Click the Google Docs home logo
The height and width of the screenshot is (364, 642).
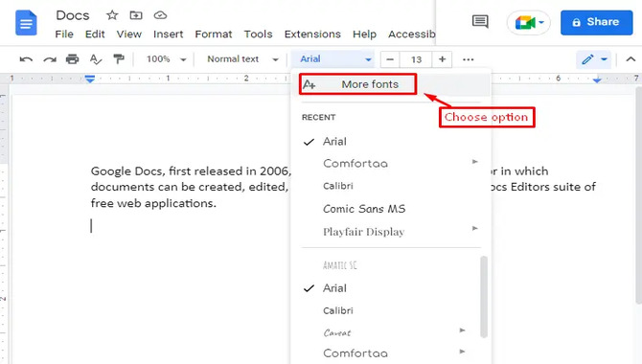pos(26,23)
